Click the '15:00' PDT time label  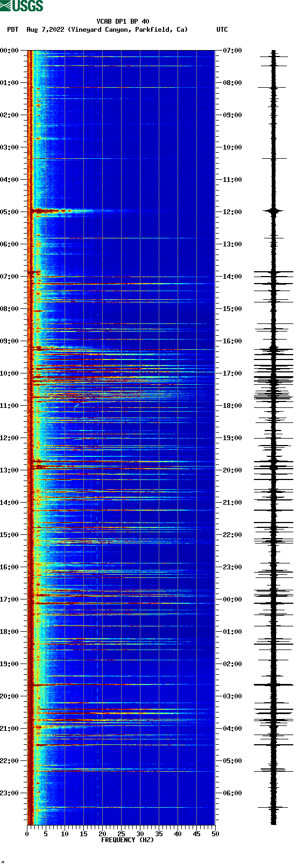(9, 535)
